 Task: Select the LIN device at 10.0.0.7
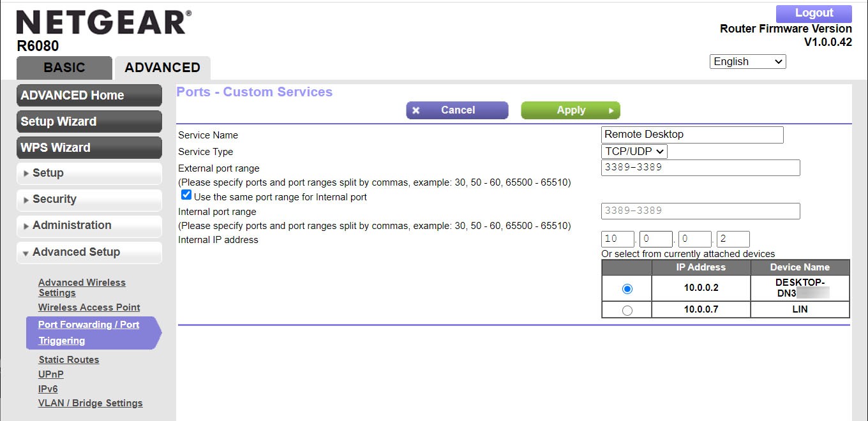[626, 309]
